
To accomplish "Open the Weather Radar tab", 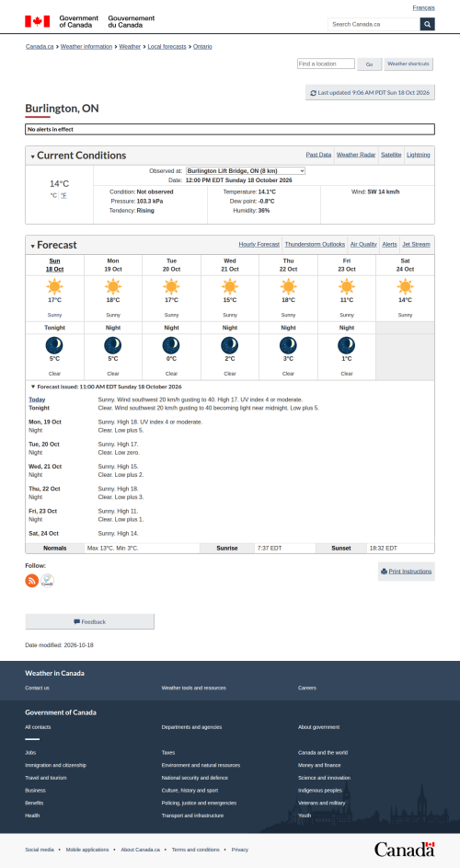I will tap(356, 155).
